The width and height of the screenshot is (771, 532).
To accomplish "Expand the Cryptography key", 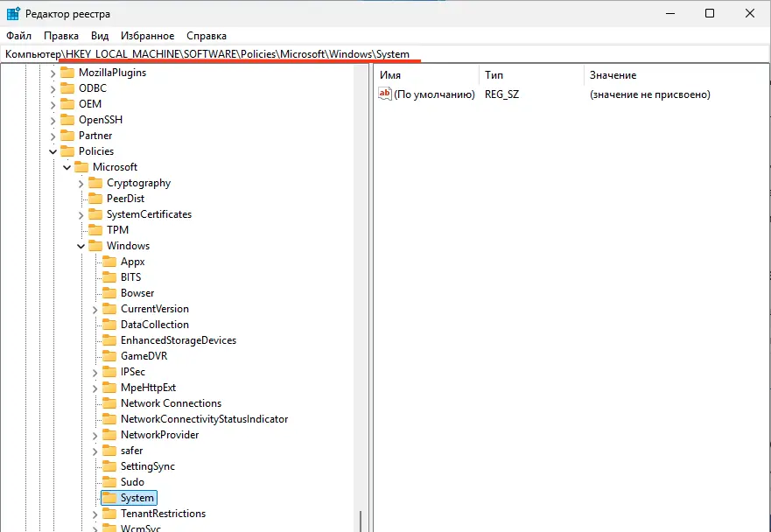I will tap(81, 184).
